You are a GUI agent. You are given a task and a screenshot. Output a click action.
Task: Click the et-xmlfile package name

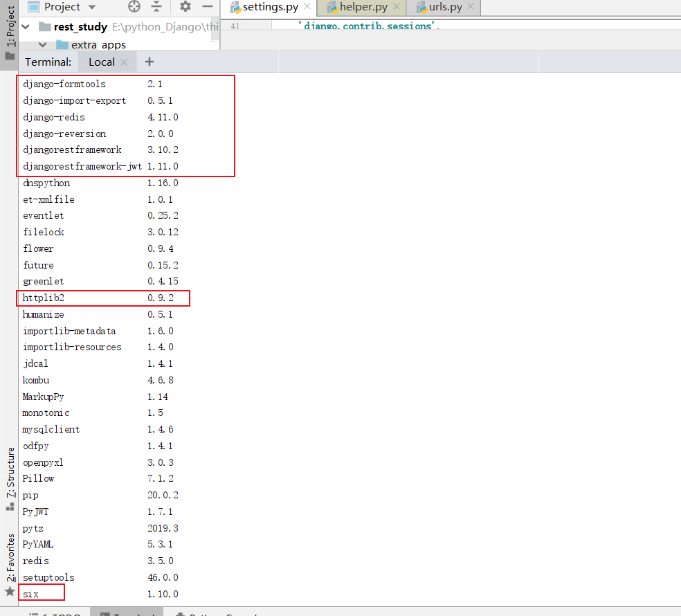(x=48, y=199)
